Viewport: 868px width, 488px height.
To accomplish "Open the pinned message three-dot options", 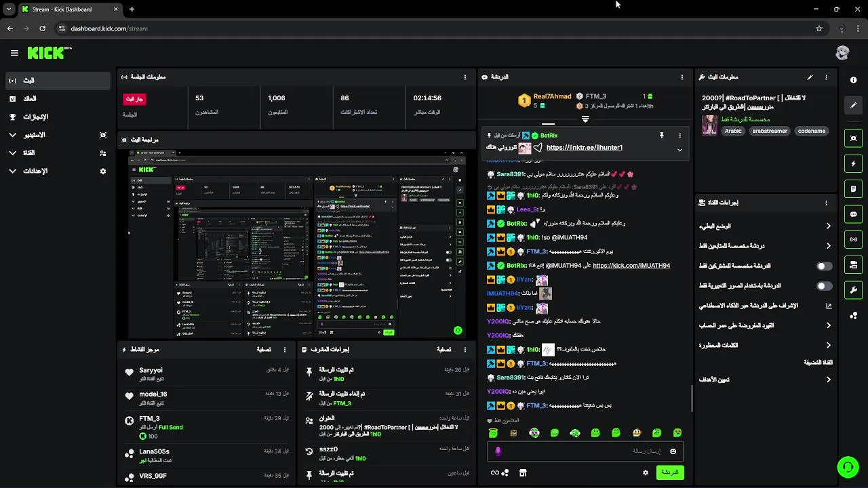I will [679, 136].
